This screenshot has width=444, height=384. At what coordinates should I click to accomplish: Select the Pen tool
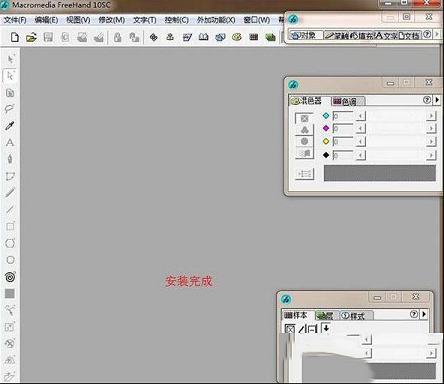(x=10, y=159)
